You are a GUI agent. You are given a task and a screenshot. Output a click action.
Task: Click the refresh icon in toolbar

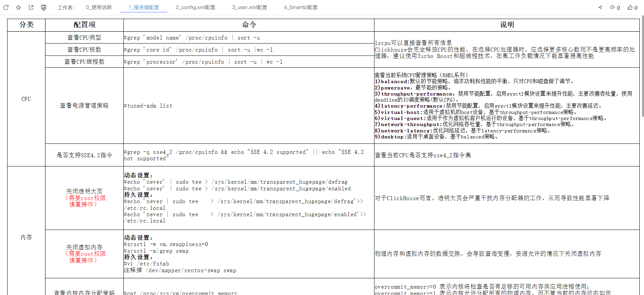coord(6,7)
